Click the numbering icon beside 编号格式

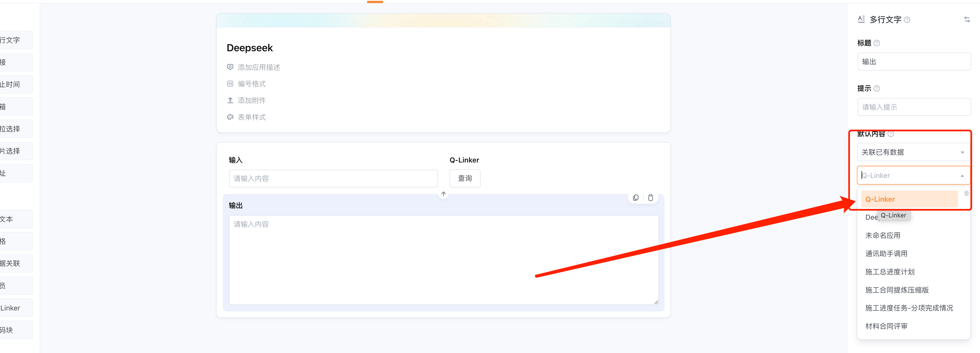[x=230, y=84]
